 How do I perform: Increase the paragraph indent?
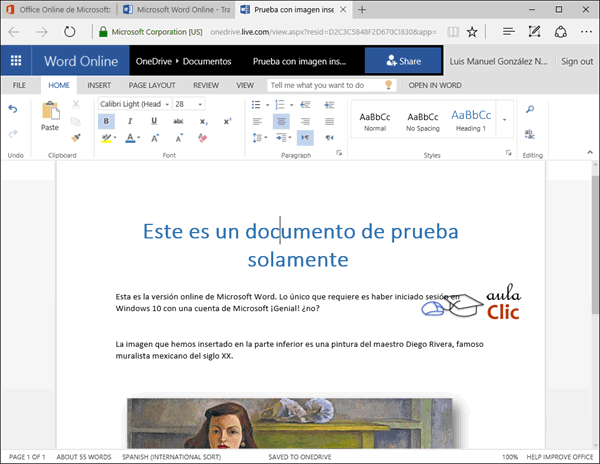[329, 104]
